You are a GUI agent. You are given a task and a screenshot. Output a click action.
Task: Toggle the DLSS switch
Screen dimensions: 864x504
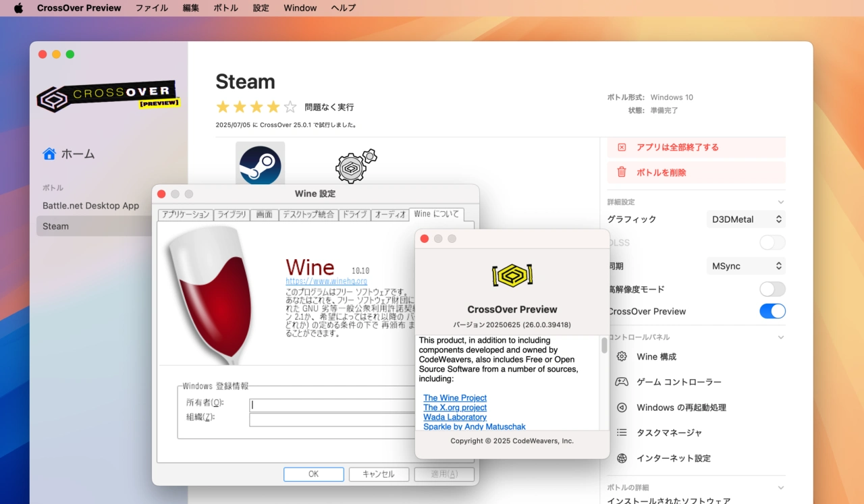click(x=772, y=243)
